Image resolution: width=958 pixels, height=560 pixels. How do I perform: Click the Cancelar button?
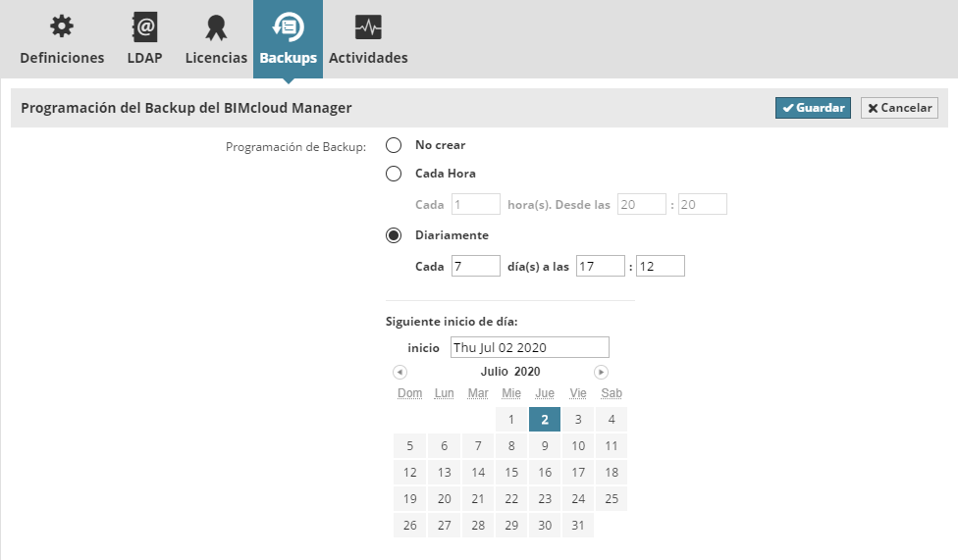point(899,108)
